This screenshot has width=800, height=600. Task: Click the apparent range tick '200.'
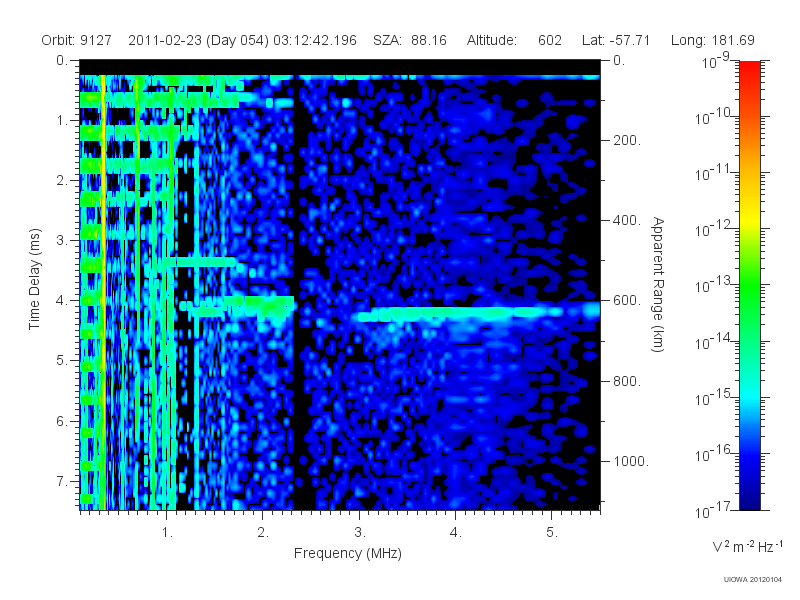tap(627, 140)
